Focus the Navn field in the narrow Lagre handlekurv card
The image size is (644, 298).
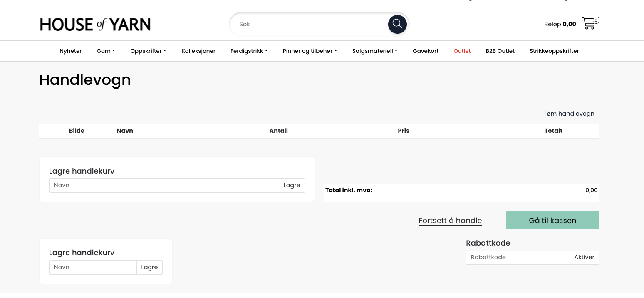(x=93, y=267)
